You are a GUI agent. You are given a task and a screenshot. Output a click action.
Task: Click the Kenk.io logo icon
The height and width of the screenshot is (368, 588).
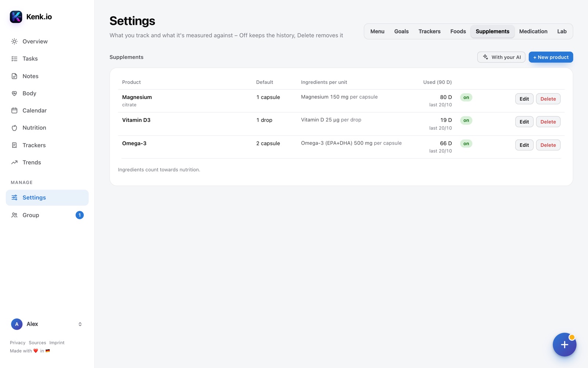16,17
